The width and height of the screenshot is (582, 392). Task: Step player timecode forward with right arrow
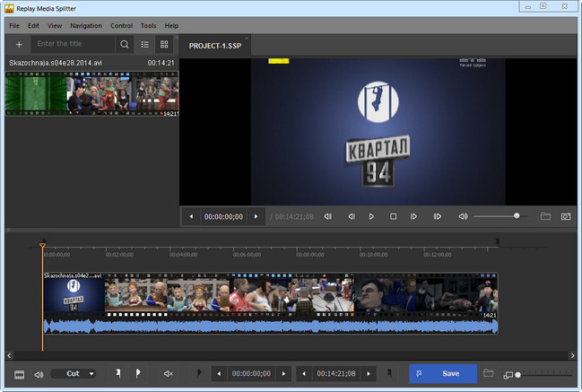(256, 216)
